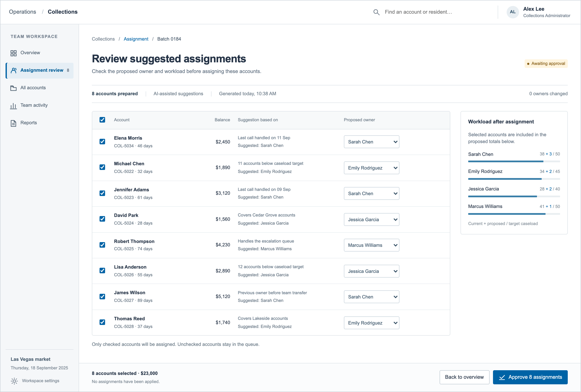Open Overview in the sidebar

40,53
